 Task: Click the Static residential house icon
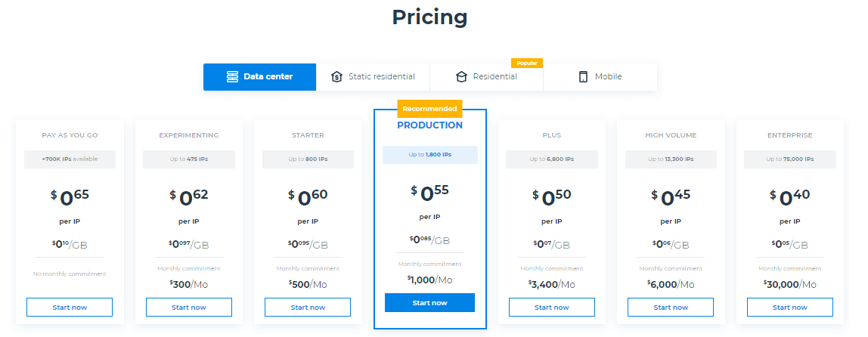point(336,77)
